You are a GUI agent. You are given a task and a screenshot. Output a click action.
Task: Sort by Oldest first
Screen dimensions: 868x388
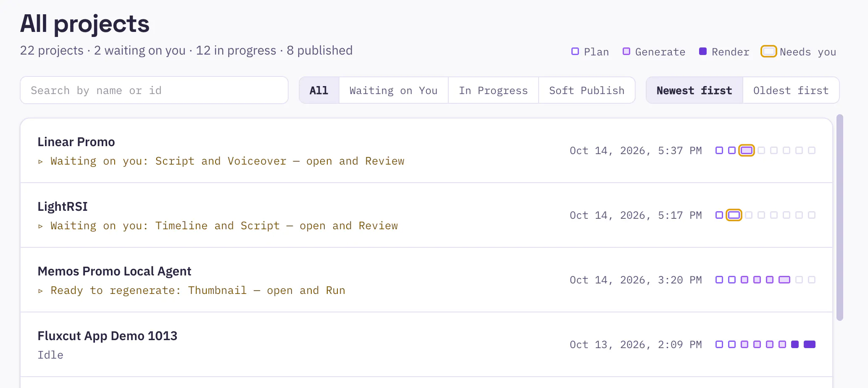(x=791, y=90)
